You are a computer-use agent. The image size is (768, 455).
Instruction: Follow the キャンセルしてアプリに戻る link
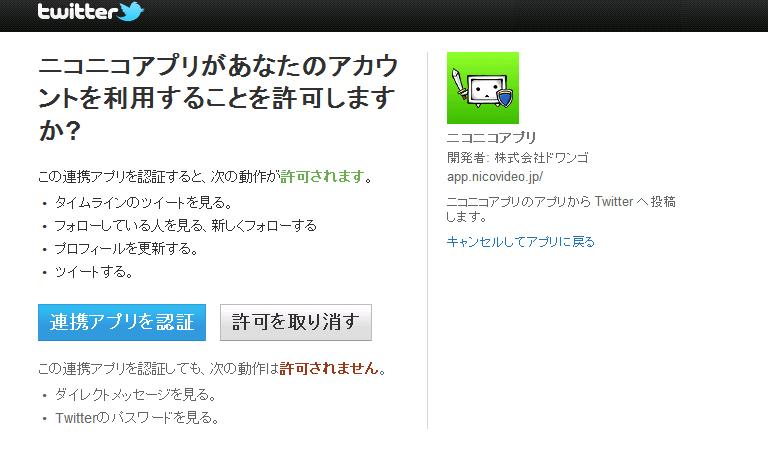click(521, 241)
